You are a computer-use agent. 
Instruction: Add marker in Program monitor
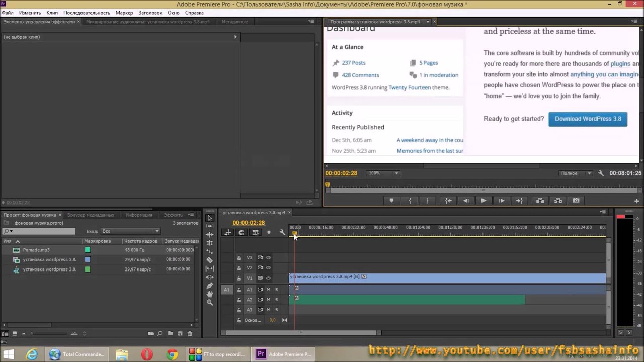coord(391,201)
